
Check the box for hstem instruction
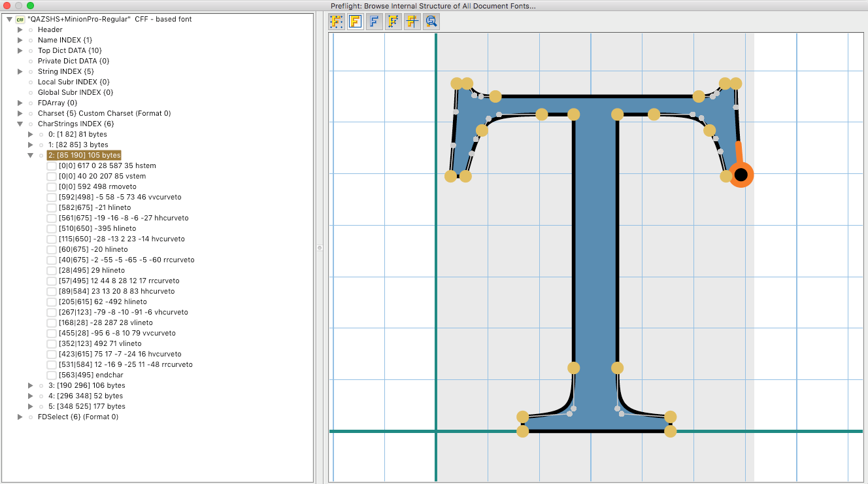click(52, 165)
